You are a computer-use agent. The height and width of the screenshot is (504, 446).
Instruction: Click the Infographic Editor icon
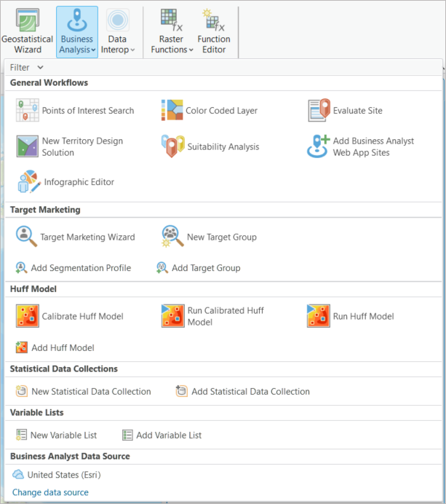pos(29,181)
